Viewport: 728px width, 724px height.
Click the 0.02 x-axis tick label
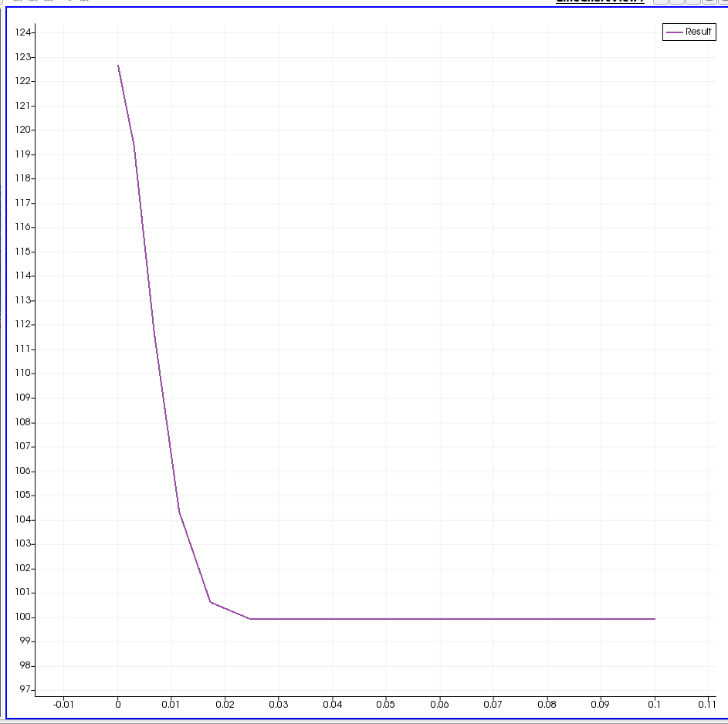click(225, 705)
